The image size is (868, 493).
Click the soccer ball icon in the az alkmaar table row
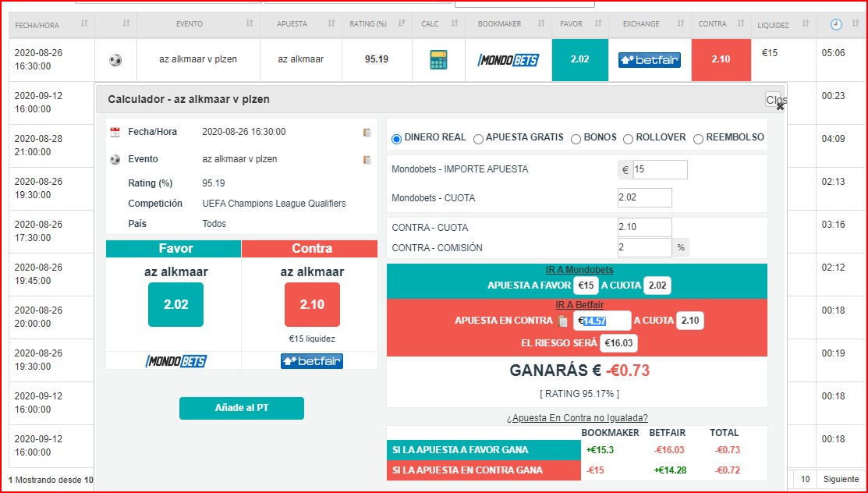tap(115, 60)
